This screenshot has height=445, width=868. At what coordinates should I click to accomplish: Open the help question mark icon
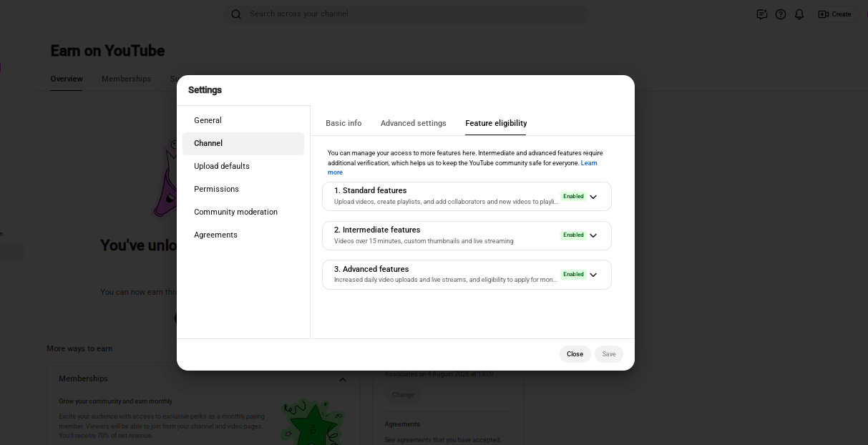tap(781, 14)
